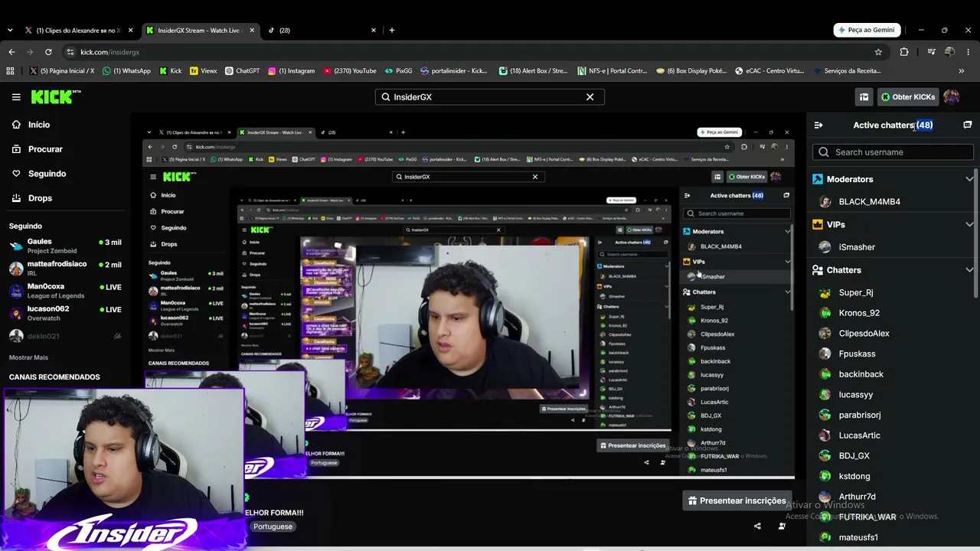
Task: Click Mostrar Mais under Seguindo
Action: pyautogui.click(x=28, y=357)
